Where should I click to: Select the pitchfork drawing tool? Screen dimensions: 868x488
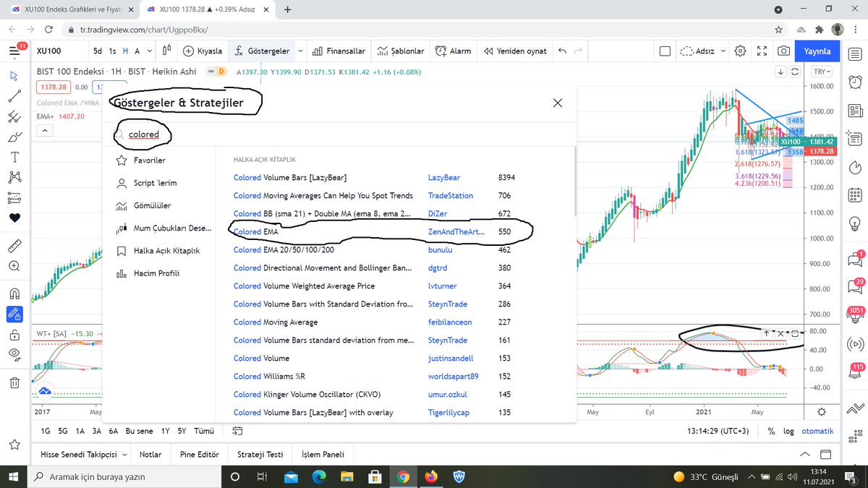[14, 116]
